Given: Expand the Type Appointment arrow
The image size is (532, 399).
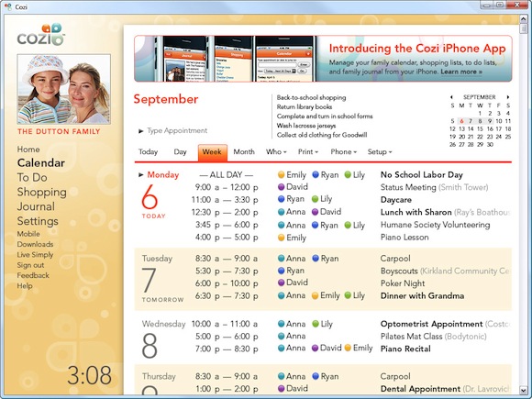Looking at the screenshot, I should coord(141,131).
